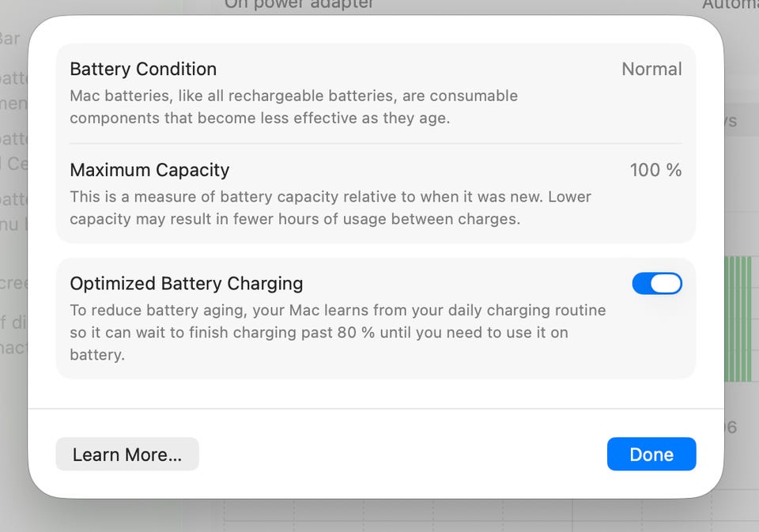This screenshot has width=759, height=532.
Task: Click the battery capacity measure description text
Action: [x=330, y=208]
